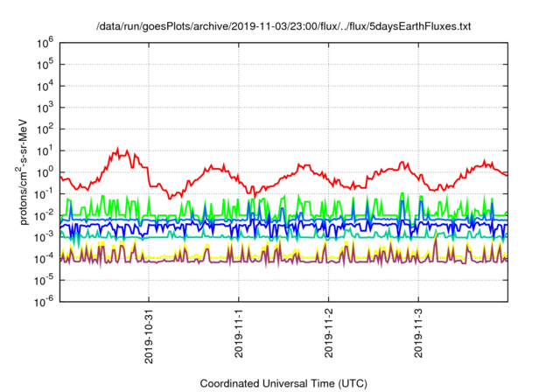Image resolution: width=560 pixels, height=392 pixels.
Task: Click the x-axis label Coordinated Universal Time (UTC)
Action: tap(283, 384)
